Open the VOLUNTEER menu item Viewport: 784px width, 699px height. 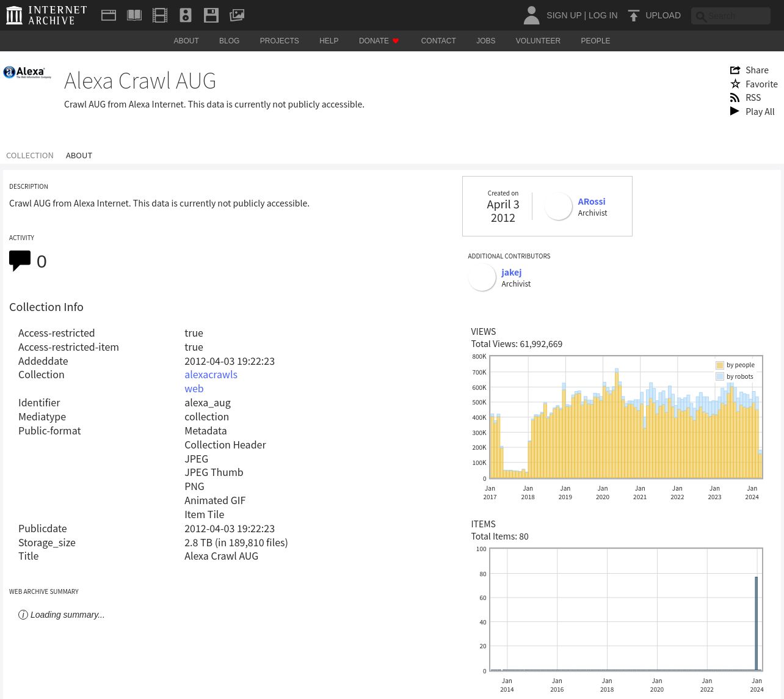[x=538, y=41]
